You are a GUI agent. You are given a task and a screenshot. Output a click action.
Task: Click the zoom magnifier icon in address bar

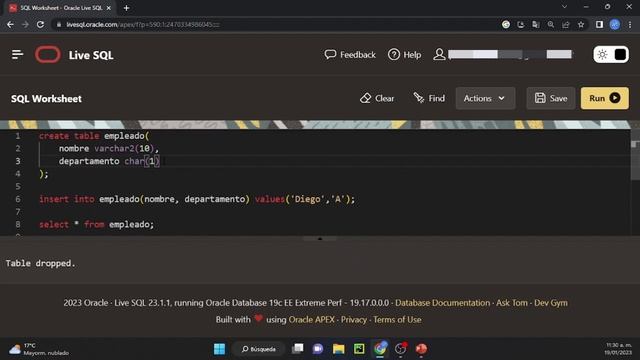point(551,24)
